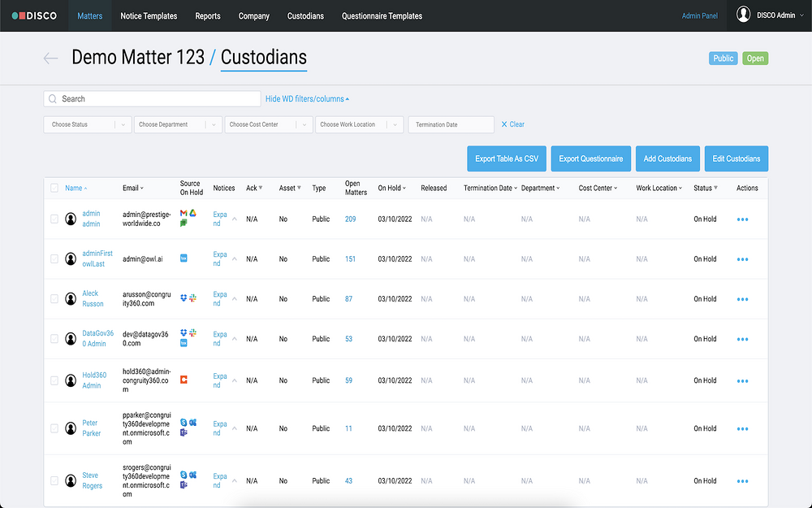Click Add Custodians
The height and width of the screenshot is (508, 812).
point(667,158)
